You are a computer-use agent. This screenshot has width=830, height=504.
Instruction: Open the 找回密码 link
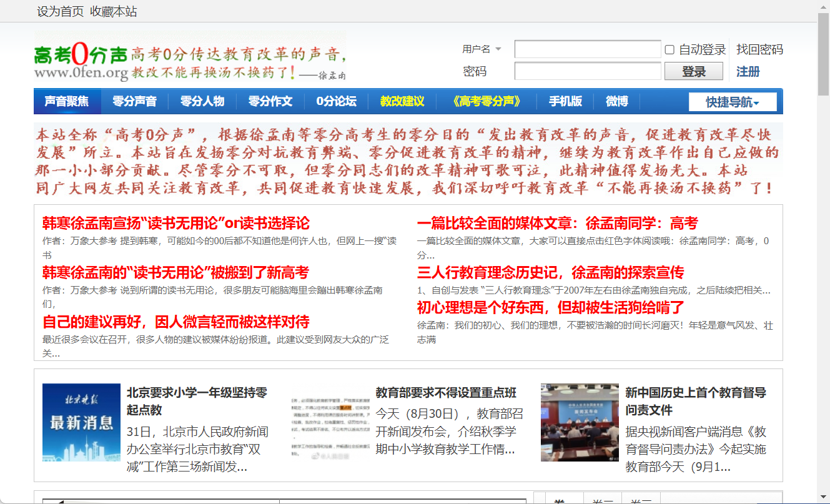coord(759,49)
